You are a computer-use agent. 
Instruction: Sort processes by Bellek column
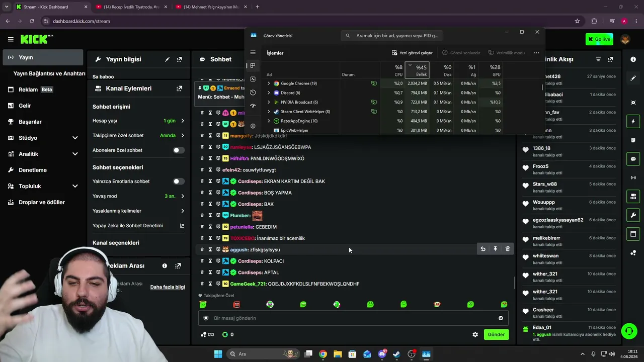[x=417, y=70]
